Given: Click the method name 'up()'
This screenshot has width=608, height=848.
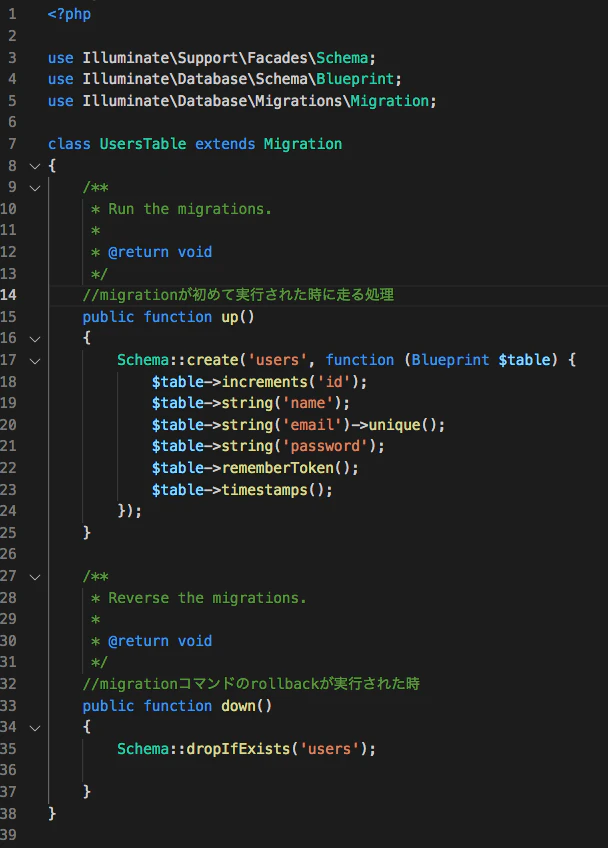Looking at the screenshot, I should 237,317.
